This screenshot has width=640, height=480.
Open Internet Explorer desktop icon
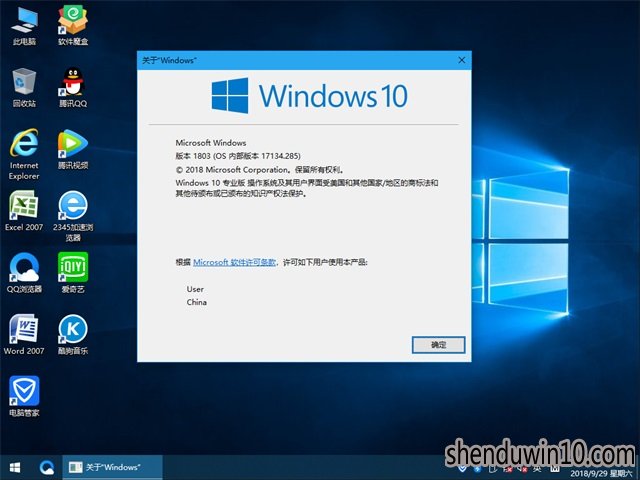[x=24, y=154]
